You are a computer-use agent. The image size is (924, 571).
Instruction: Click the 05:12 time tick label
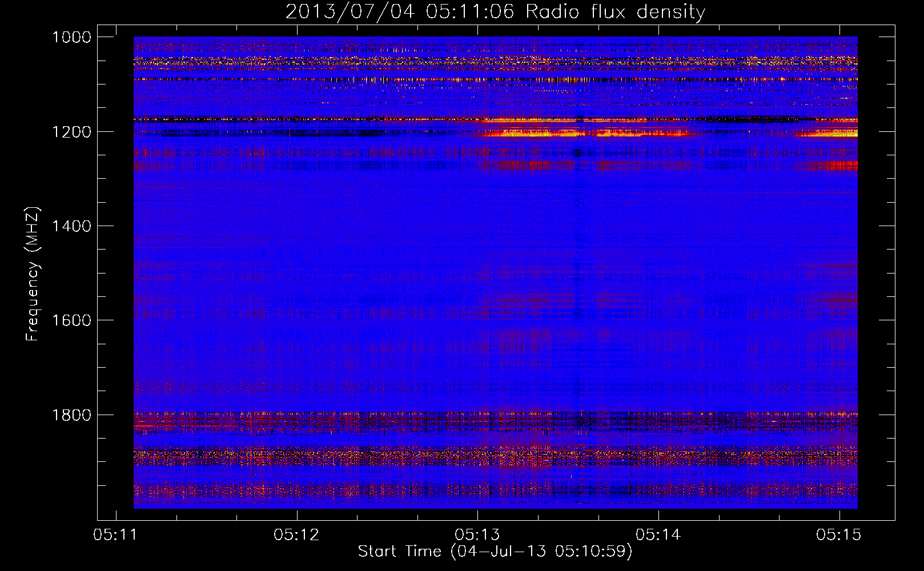coord(296,534)
